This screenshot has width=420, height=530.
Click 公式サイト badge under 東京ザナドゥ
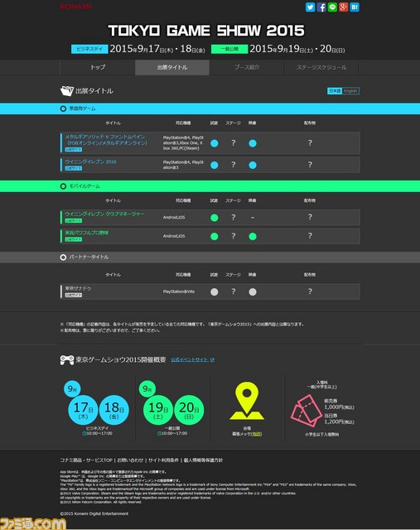coord(74,295)
